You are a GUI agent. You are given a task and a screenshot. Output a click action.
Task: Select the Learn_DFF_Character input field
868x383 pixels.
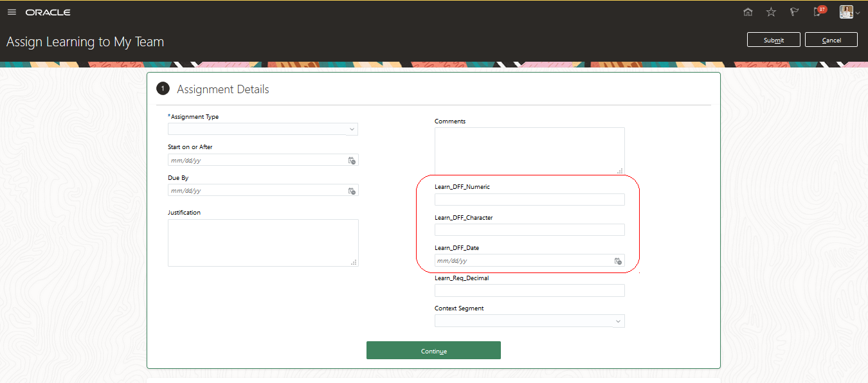click(529, 230)
